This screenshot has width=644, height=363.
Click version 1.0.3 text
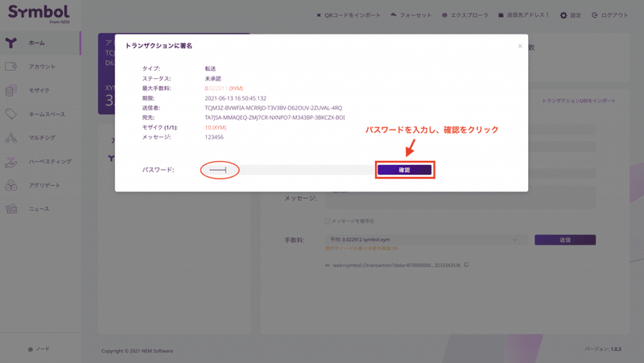[616, 349]
